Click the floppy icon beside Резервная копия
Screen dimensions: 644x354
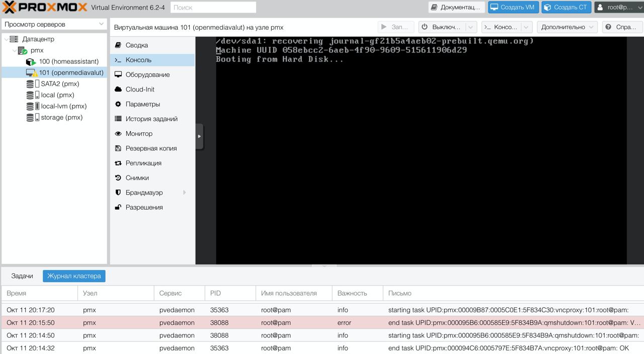click(118, 148)
